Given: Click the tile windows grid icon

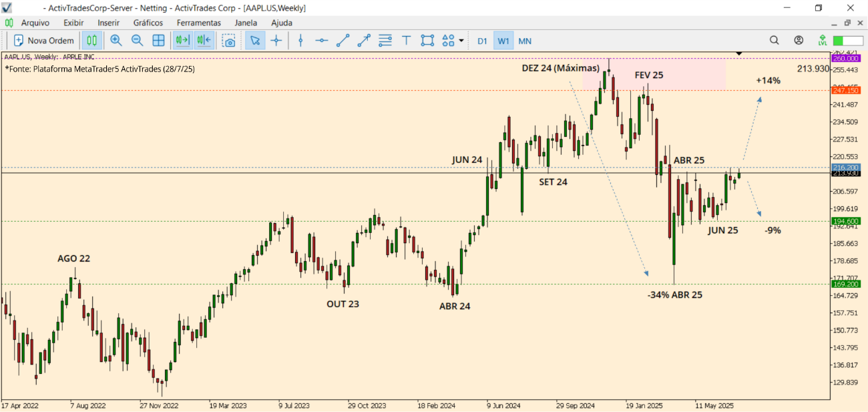Looking at the screenshot, I should [x=159, y=40].
